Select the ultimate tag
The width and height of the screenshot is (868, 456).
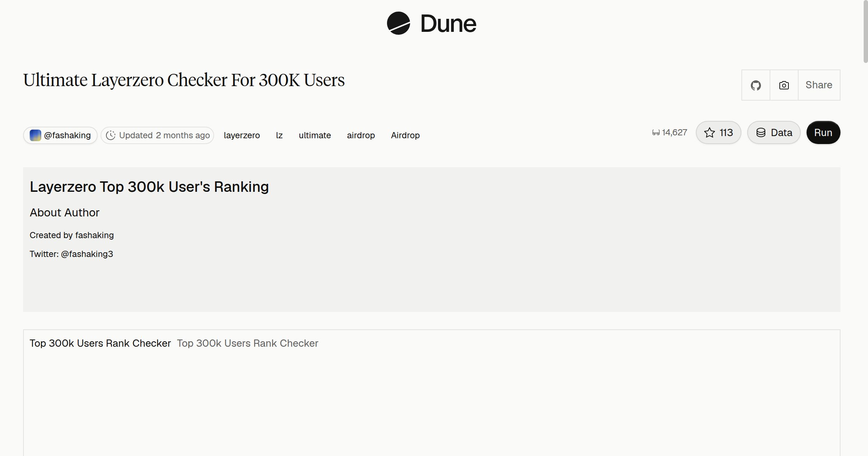(315, 135)
